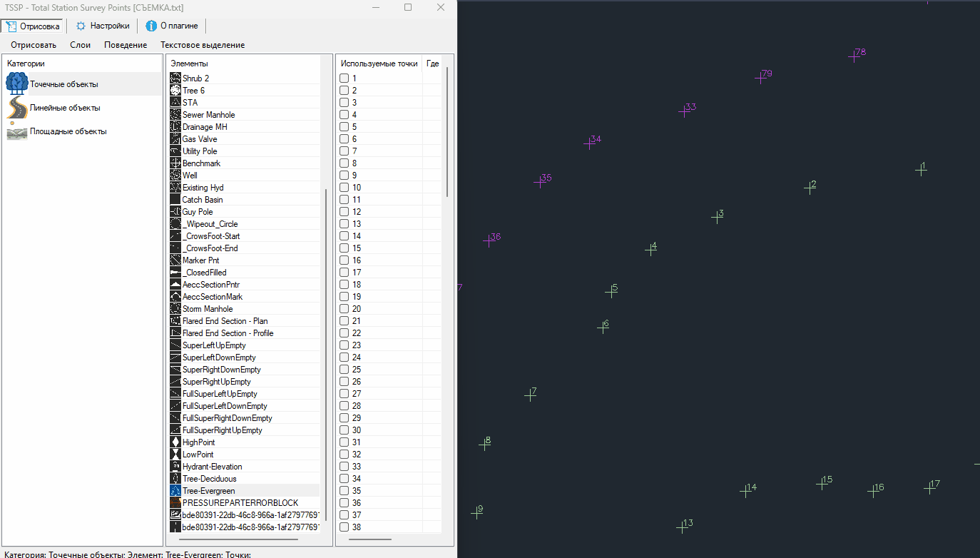The width and height of the screenshot is (980, 558).
Task: Select the Utility Pole list item
Action: coord(200,151)
